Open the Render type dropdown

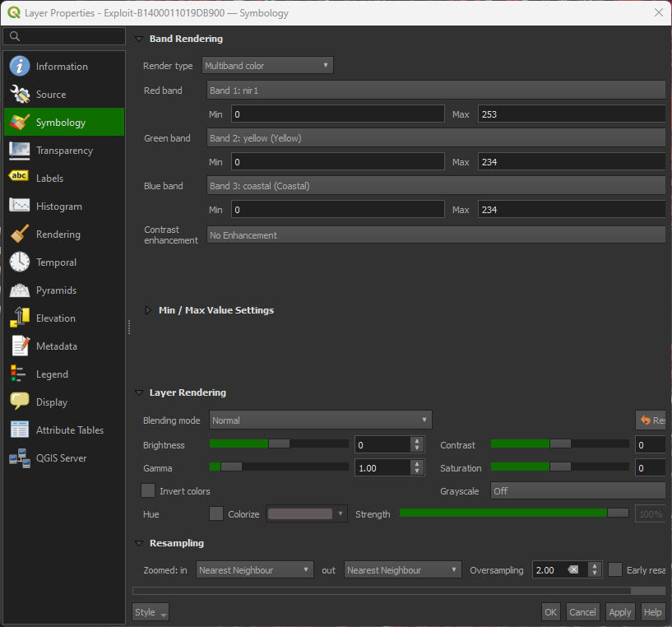(266, 66)
